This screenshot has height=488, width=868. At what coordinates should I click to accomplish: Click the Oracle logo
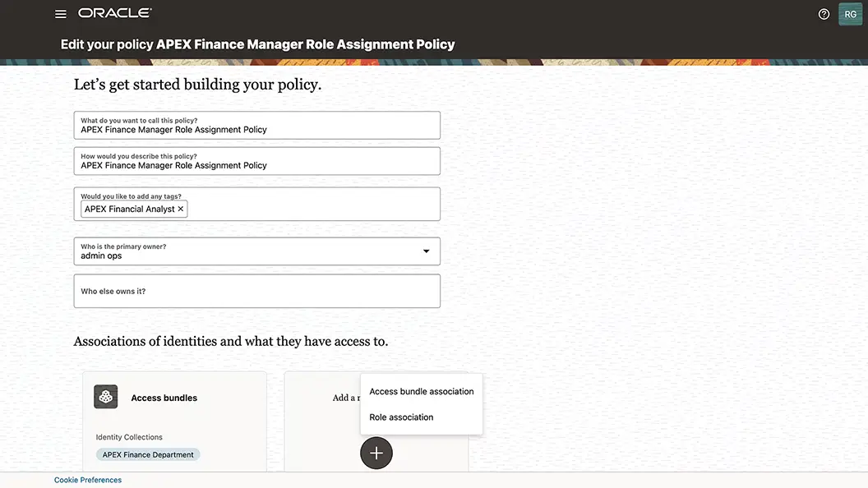coord(114,12)
